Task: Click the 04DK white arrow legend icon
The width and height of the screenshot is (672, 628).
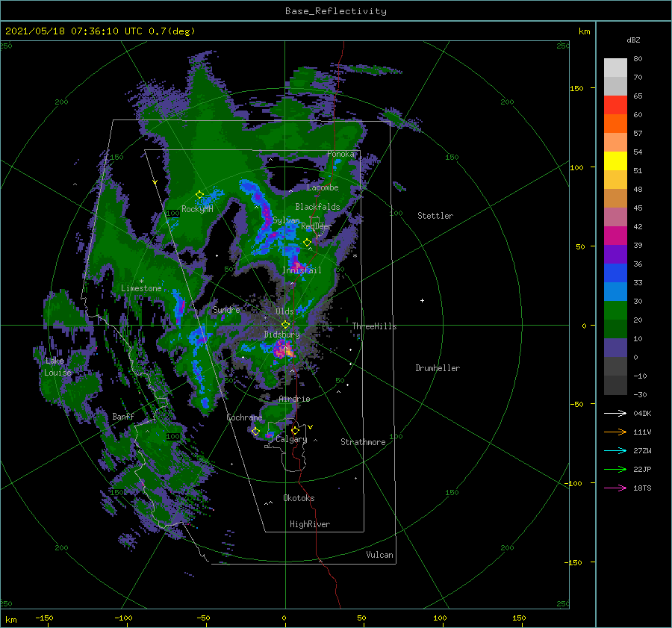Action: tap(615, 413)
